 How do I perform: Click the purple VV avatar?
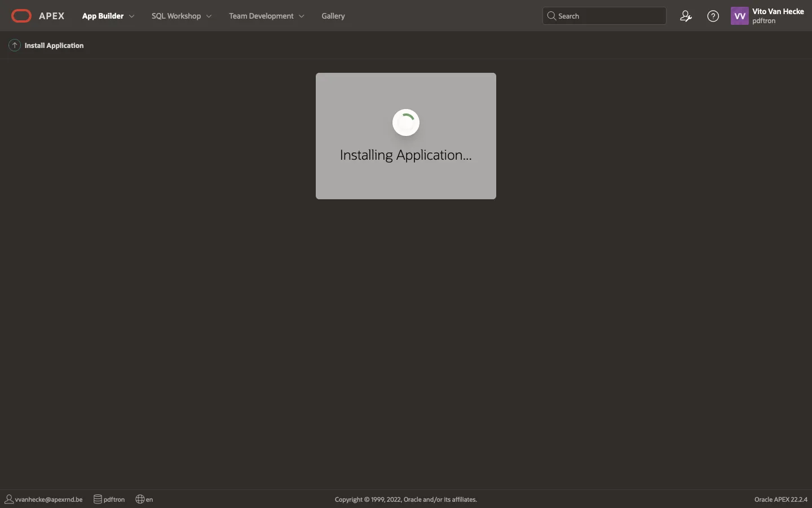(x=739, y=16)
